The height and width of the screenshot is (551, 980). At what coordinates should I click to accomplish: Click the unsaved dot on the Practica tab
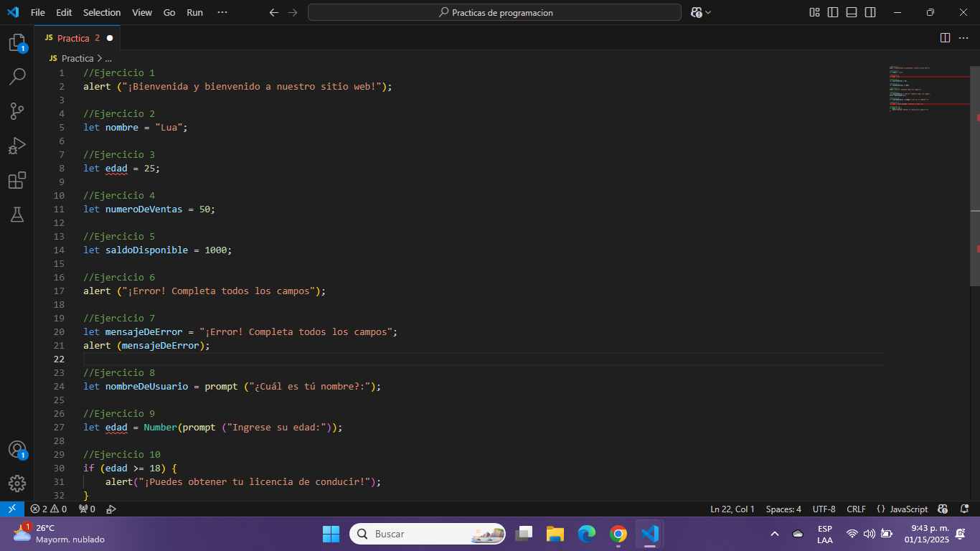tap(110, 38)
